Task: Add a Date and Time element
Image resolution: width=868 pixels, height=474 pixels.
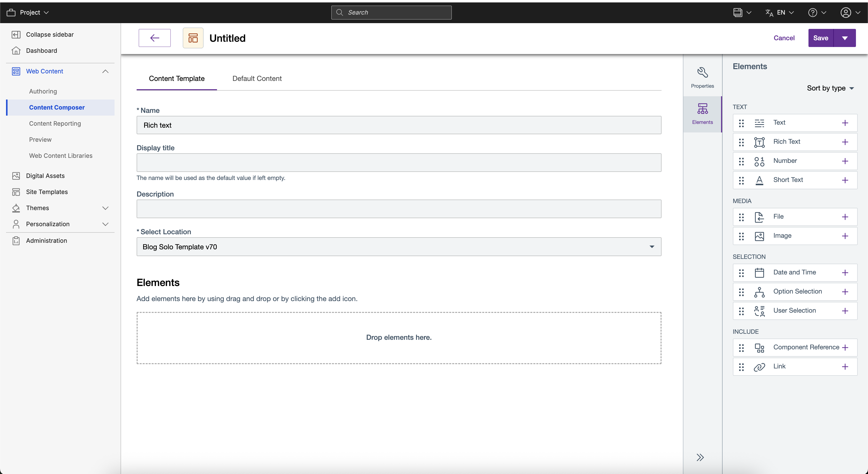Action: pyautogui.click(x=845, y=272)
